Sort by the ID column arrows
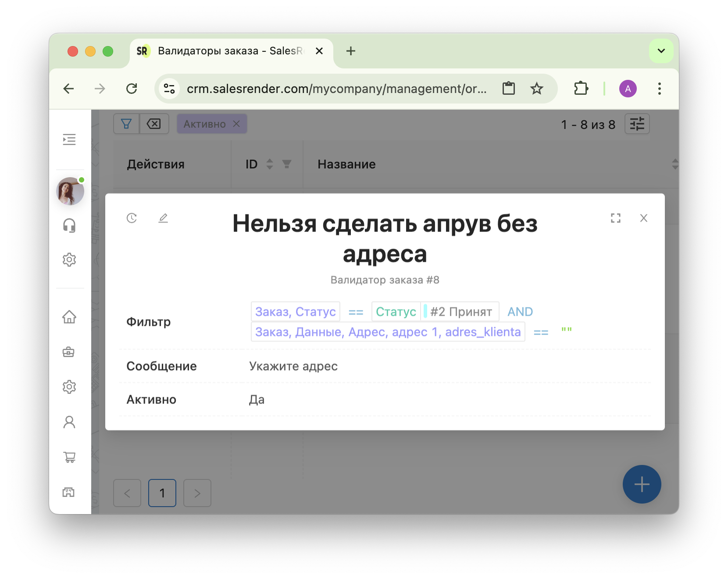 (270, 164)
